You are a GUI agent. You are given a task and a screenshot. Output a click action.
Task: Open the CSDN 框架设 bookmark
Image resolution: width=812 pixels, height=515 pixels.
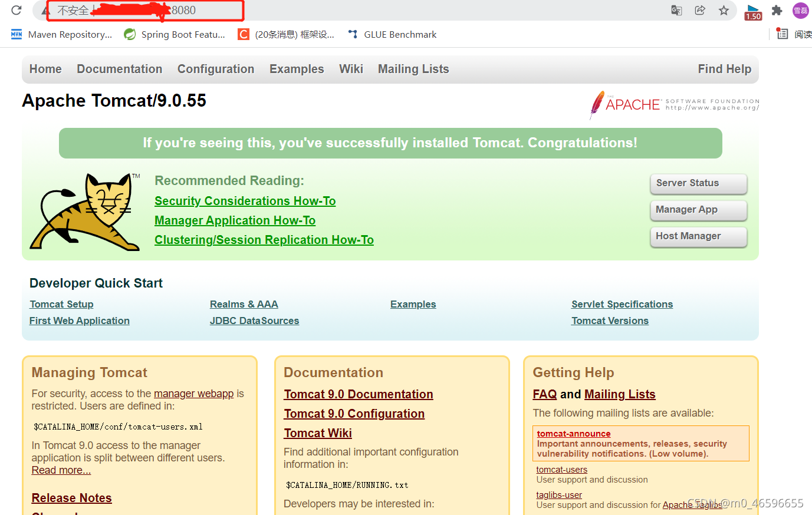(x=286, y=34)
